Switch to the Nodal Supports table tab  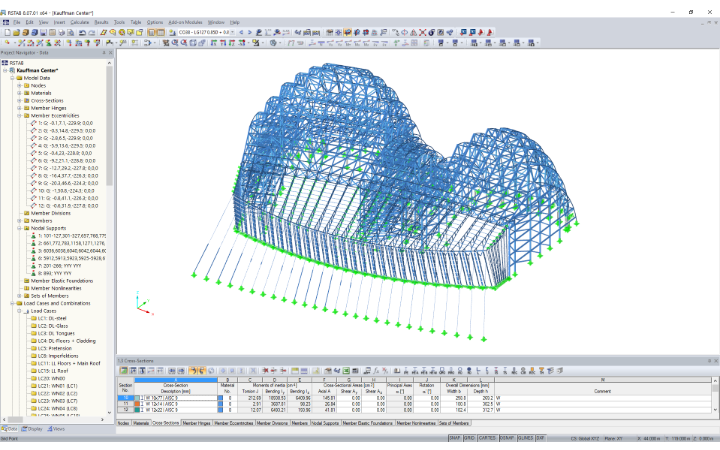click(x=325, y=423)
